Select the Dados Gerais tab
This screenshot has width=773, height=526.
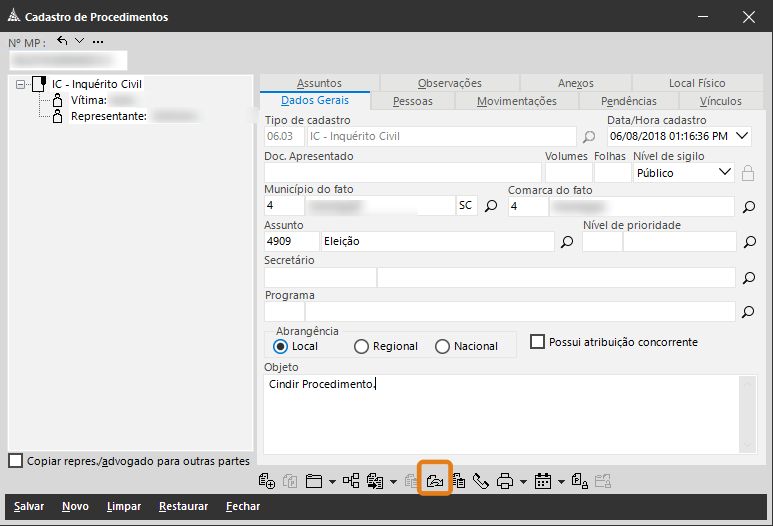click(x=315, y=100)
